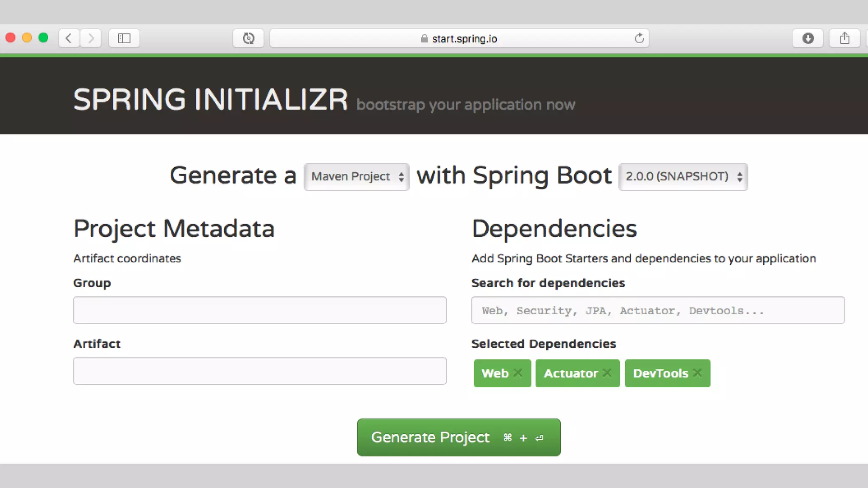Focus the Search for dependencies box
The height and width of the screenshot is (488, 868).
[x=658, y=310]
